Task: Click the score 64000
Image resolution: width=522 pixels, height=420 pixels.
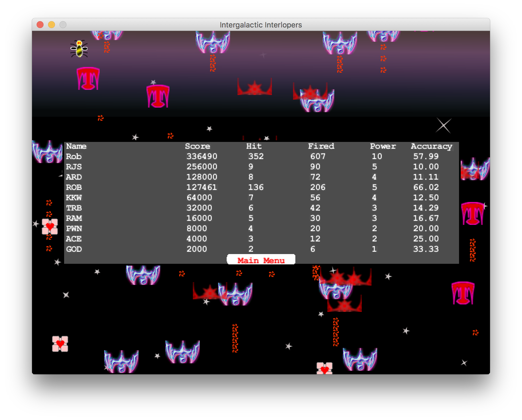Action: click(199, 198)
